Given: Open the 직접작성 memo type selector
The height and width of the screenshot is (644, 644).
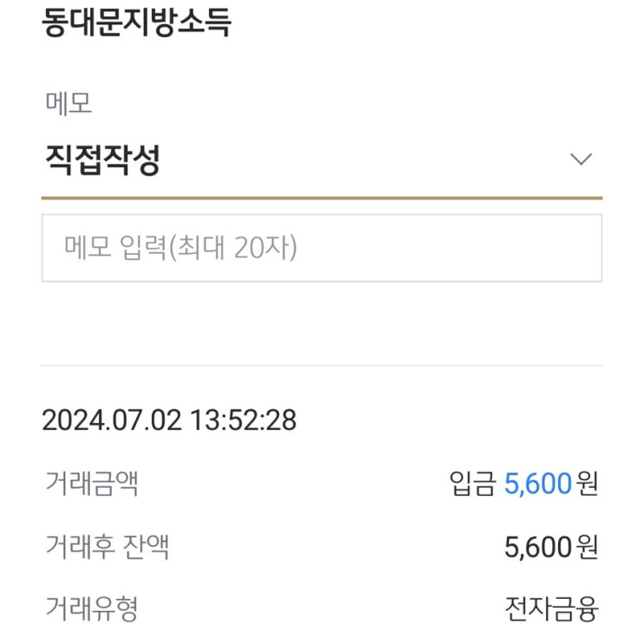Looking at the screenshot, I should click(x=102, y=160).
